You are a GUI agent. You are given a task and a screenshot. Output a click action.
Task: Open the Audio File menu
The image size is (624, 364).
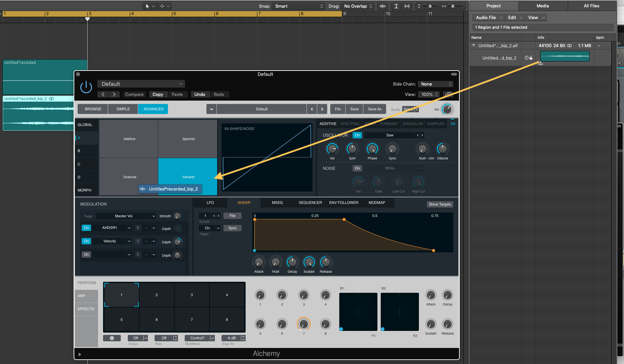click(489, 18)
